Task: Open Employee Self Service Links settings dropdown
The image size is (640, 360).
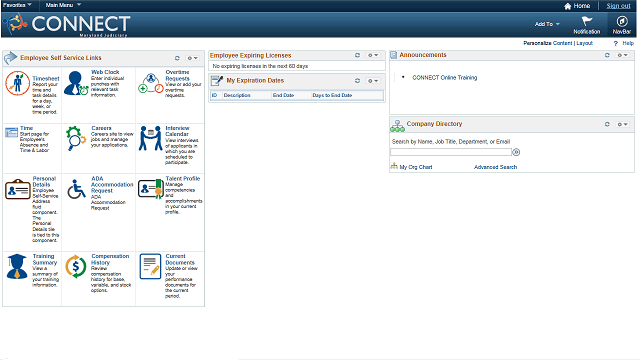Action: pos(192,58)
